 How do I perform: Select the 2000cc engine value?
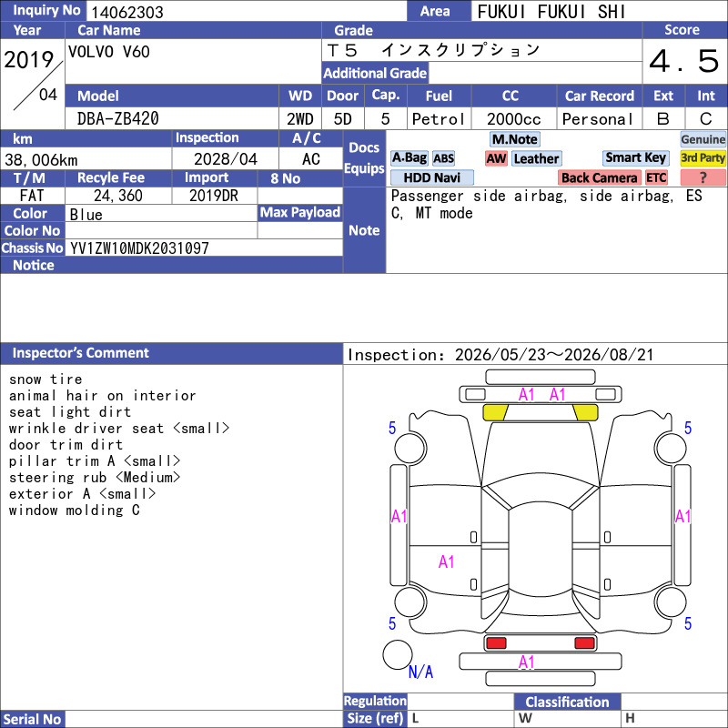[x=513, y=119]
